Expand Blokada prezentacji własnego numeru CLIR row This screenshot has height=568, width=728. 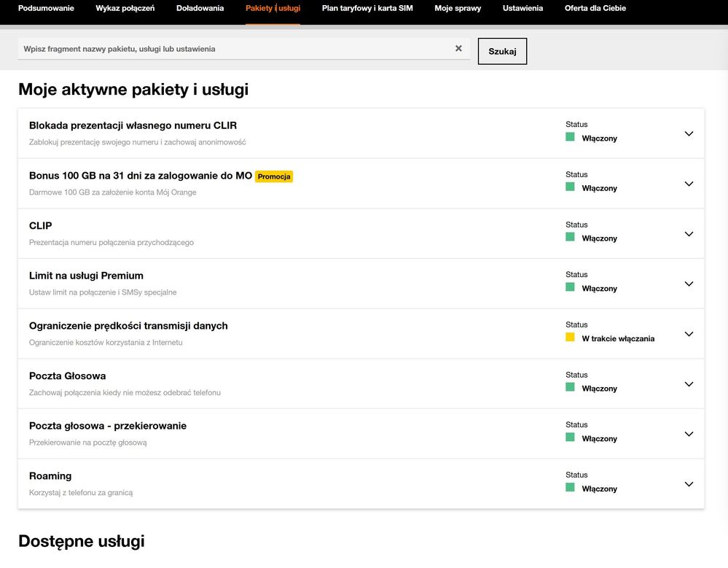point(689,133)
